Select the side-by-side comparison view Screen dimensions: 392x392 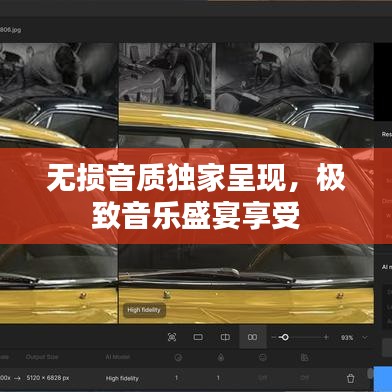pos(253,337)
